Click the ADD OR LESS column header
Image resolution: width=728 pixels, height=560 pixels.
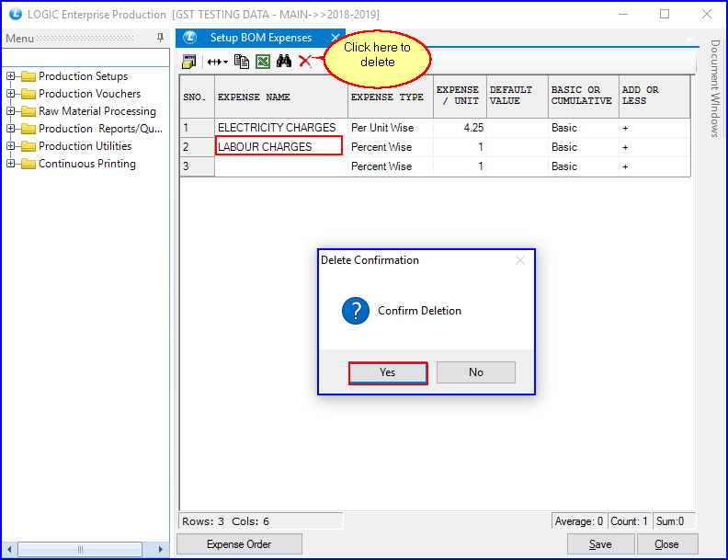click(x=654, y=97)
